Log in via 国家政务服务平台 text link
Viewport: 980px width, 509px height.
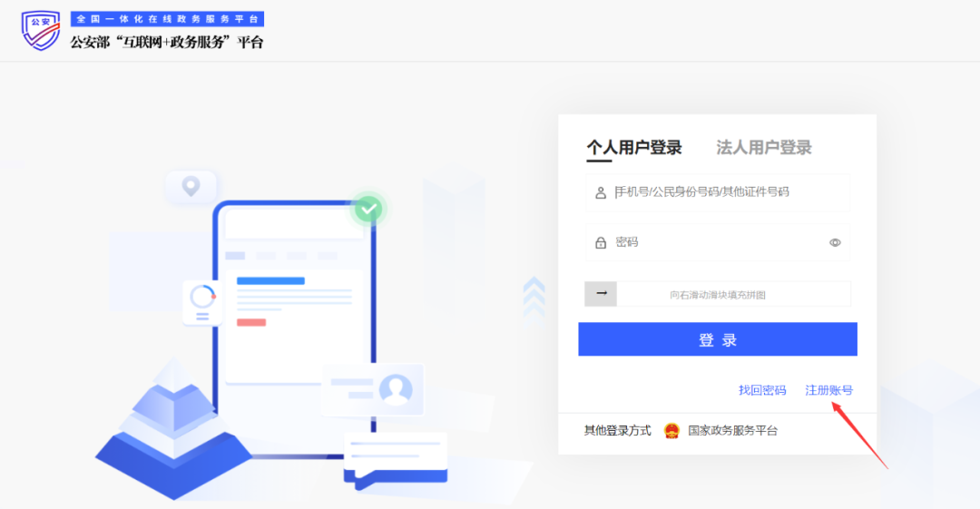point(732,431)
